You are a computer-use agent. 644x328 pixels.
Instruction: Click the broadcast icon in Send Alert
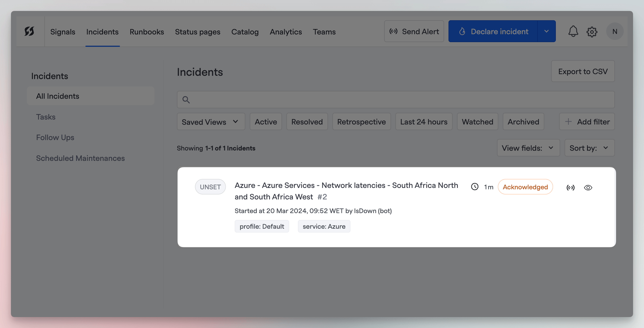(393, 31)
